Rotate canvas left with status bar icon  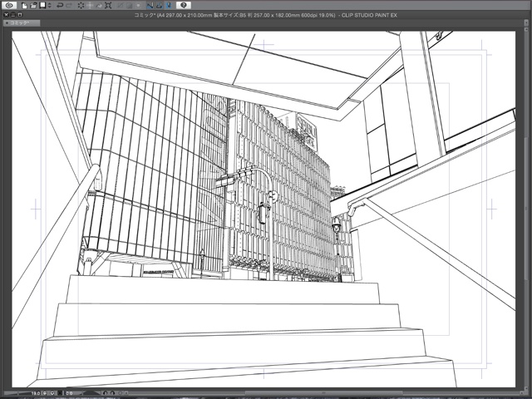(x=106, y=393)
